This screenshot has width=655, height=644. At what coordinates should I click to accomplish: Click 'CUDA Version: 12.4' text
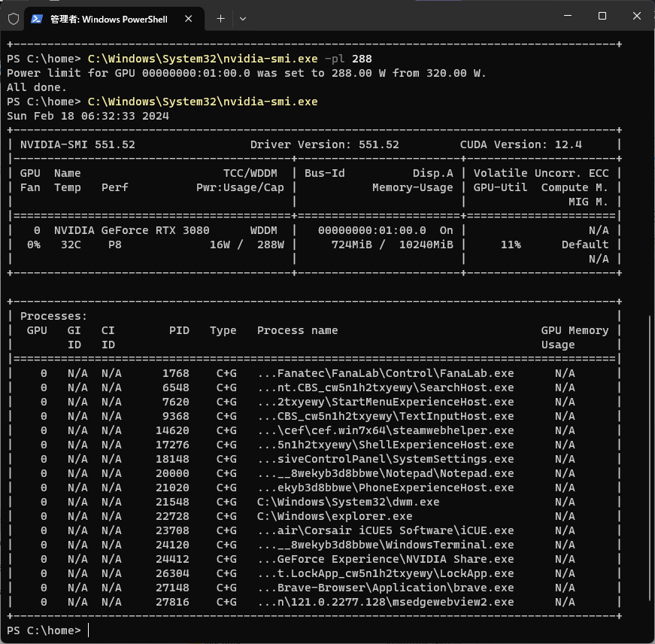point(521,144)
